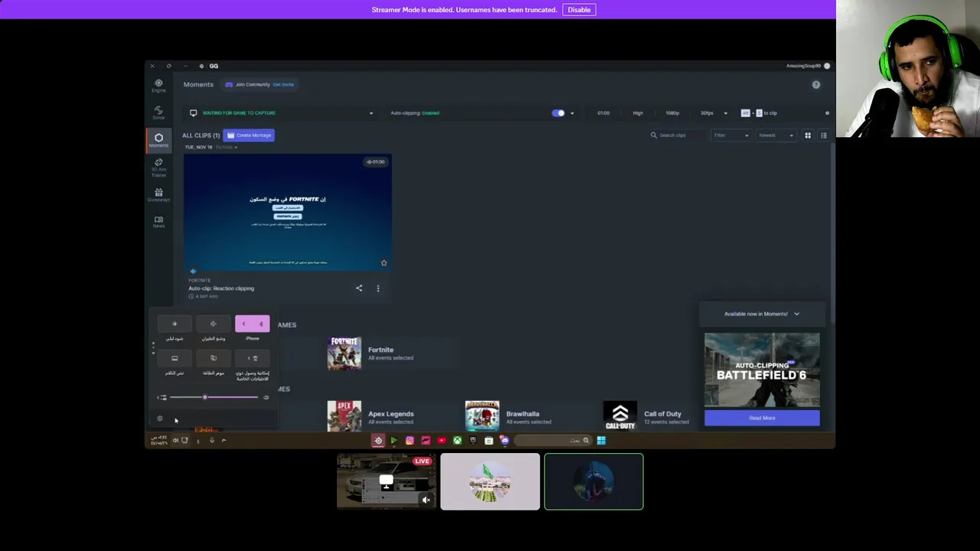The image size is (980, 551).
Task: Click the help question mark icon
Action: coord(816,85)
